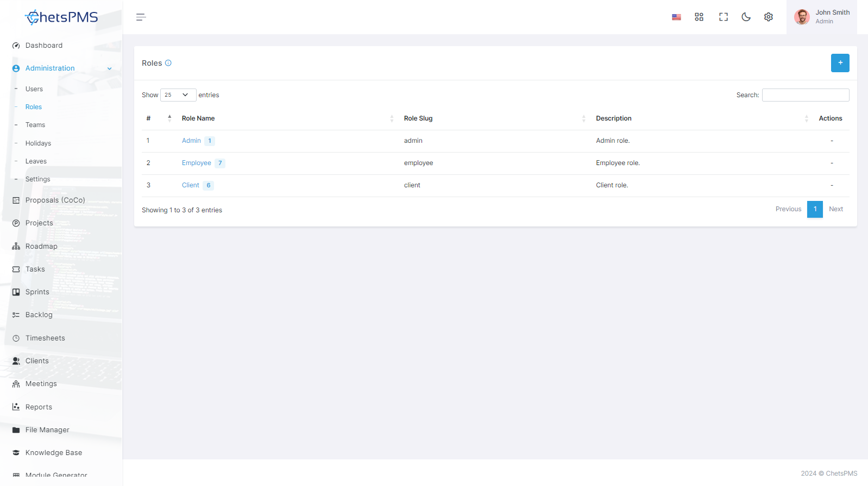
Task: Click Admin user count badge 1
Action: 210,141
